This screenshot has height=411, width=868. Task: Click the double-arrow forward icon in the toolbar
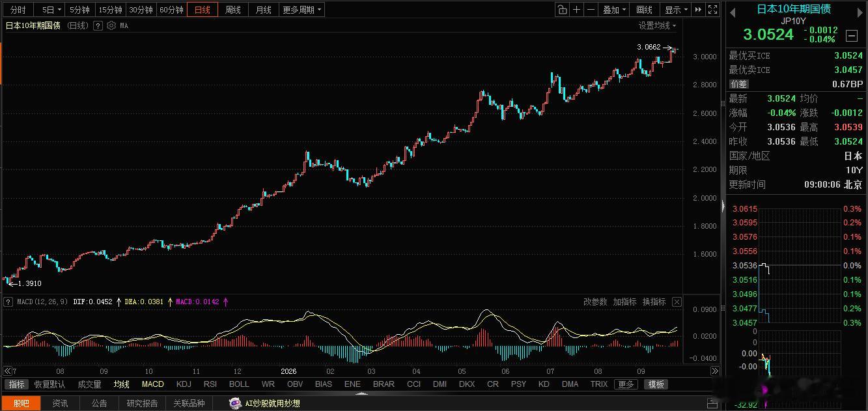point(699,10)
